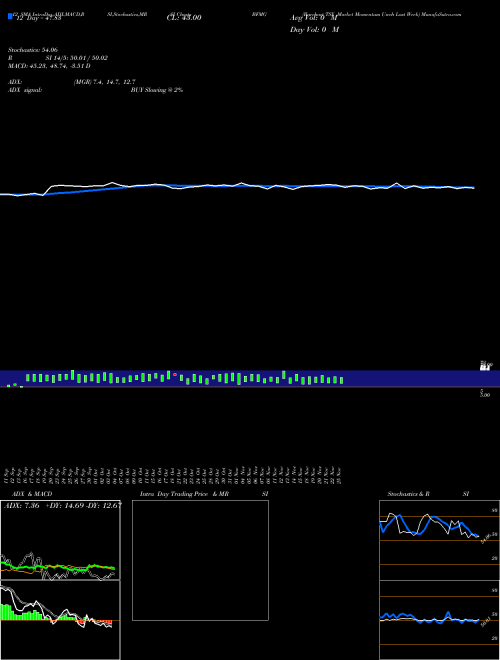Click the 'Day Vol: 0 M' label

pyautogui.click(x=314, y=30)
